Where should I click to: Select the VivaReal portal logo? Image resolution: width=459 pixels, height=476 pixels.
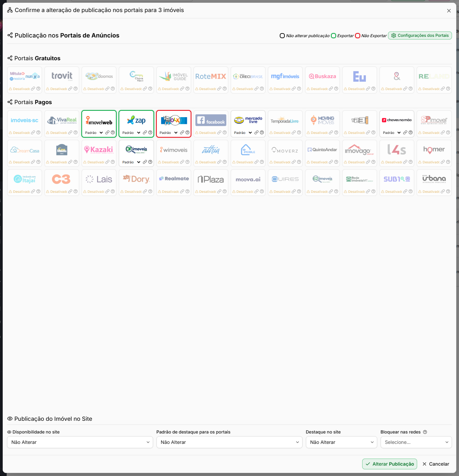tap(62, 120)
